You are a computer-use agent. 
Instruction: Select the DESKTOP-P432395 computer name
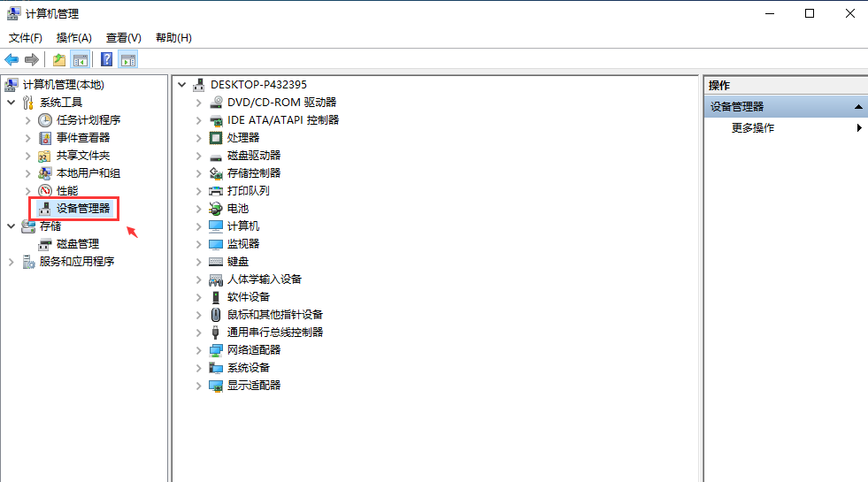[x=258, y=85]
